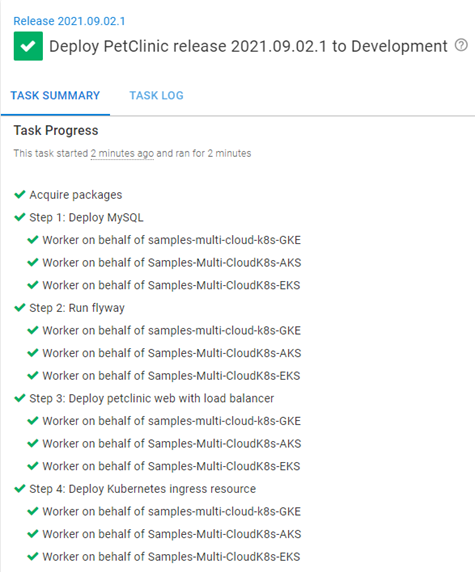Click the Acquire packages checkmark icon

(20, 194)
